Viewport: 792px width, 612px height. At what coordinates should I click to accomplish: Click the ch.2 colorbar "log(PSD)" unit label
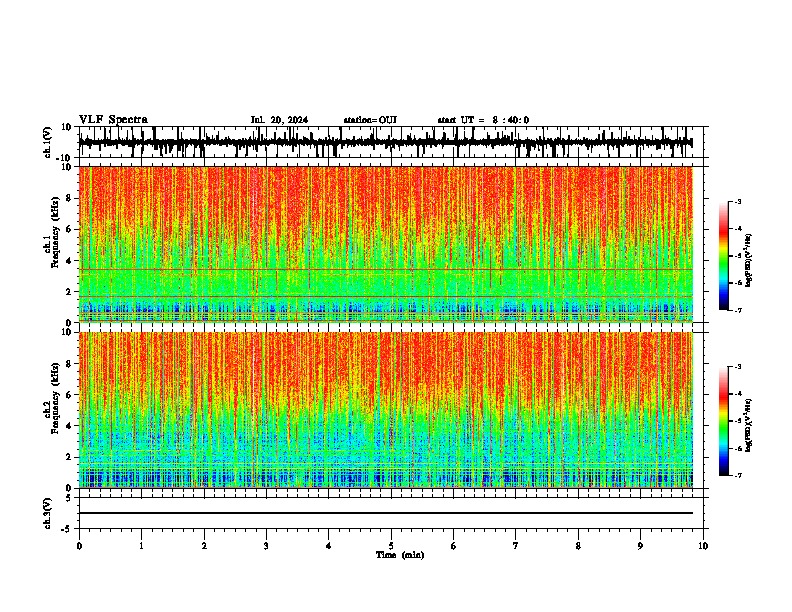tap(749, 425)
